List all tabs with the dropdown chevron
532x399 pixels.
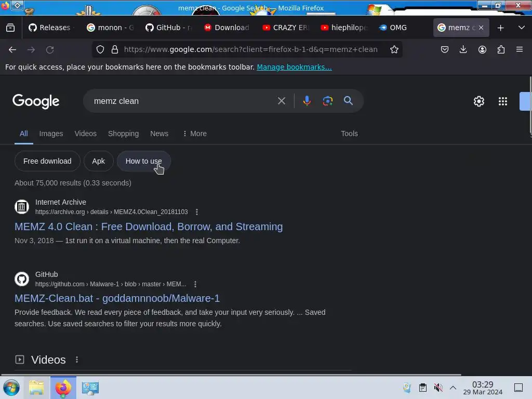522,28
